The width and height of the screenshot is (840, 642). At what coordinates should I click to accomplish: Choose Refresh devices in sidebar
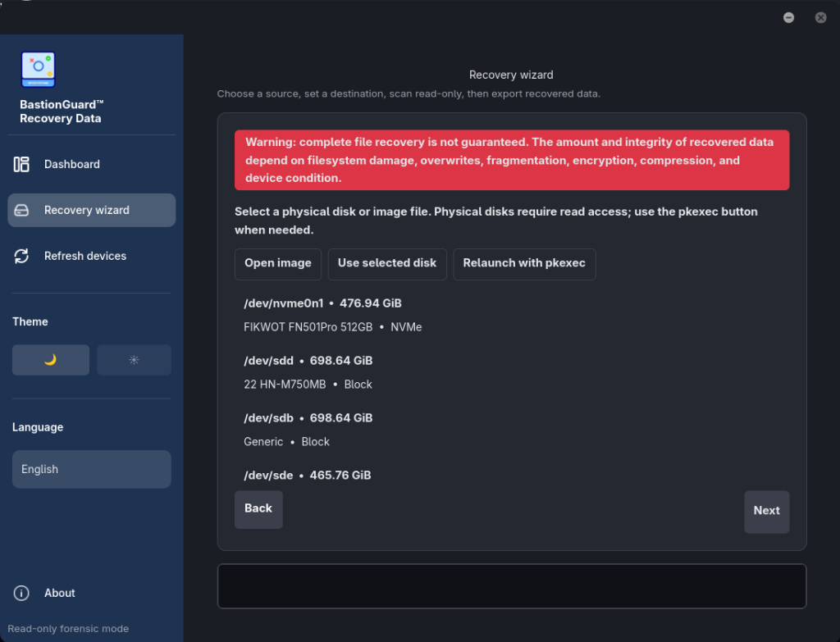click(x=92, y=256)
